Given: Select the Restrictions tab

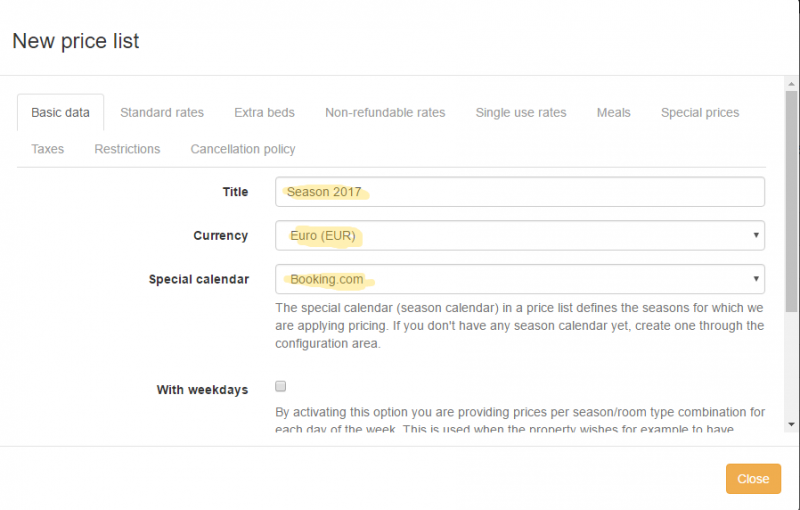Looking at the screenshot, I should coord(127,149).
